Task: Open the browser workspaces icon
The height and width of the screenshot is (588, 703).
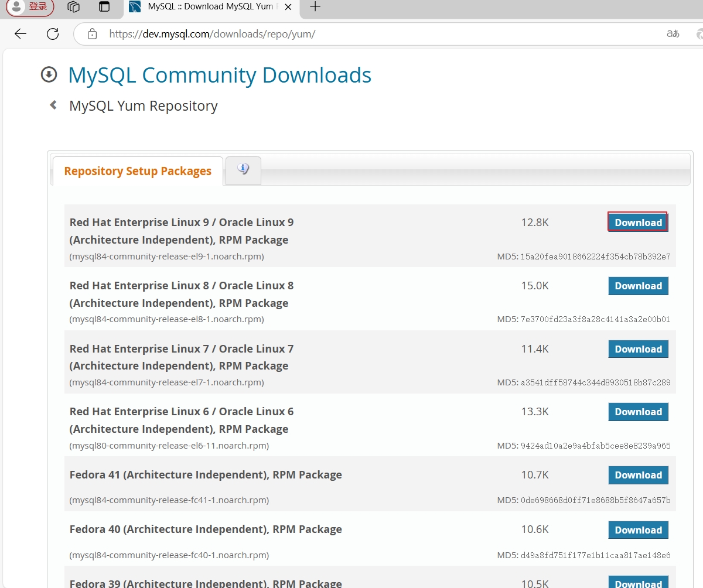Action: [73, 7]
